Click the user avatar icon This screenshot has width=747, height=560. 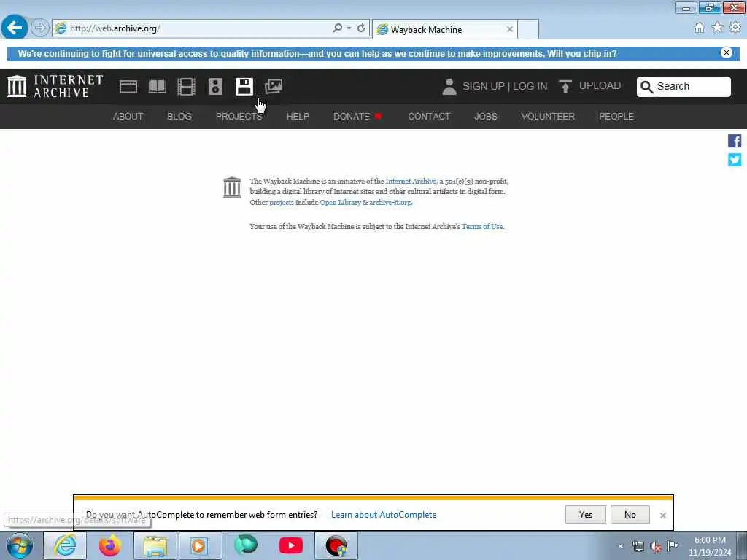pos(449,87)
